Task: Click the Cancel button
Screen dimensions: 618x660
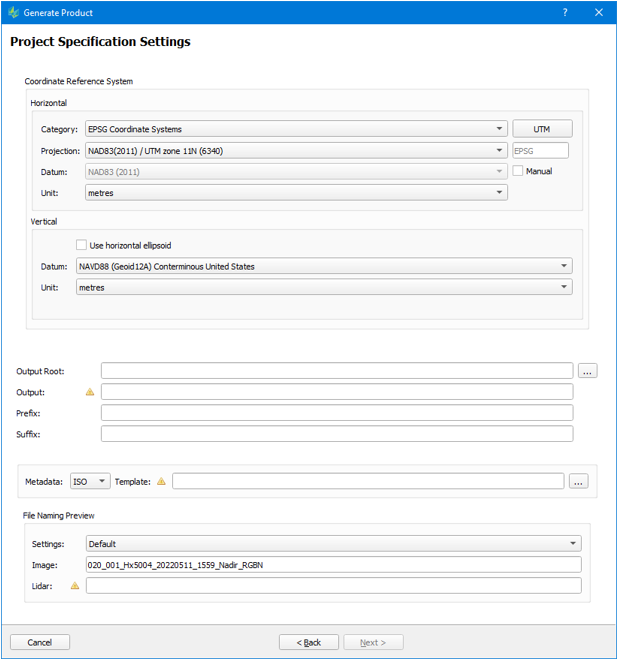Action: pos(40,642)
